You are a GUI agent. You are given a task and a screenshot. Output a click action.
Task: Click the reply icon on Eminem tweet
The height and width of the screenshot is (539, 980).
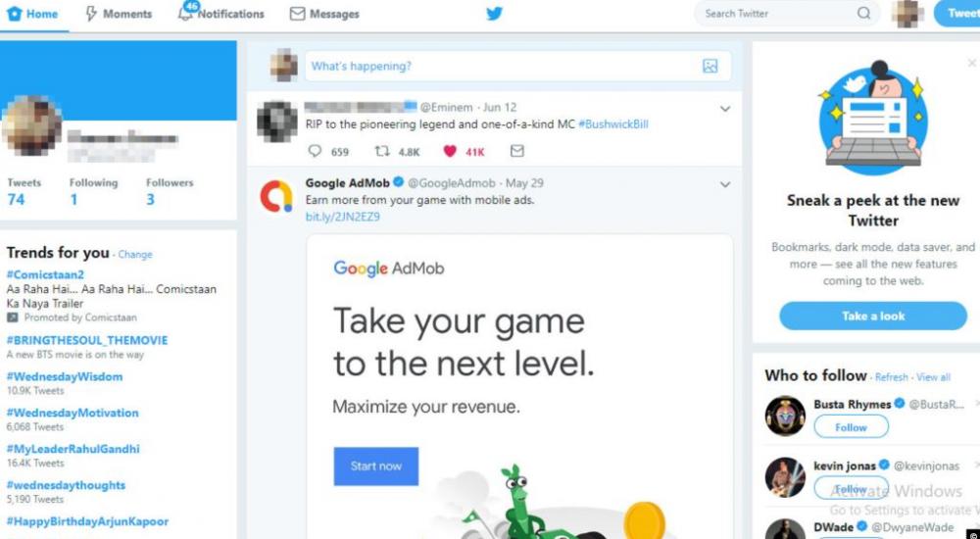tap(316, 151)
